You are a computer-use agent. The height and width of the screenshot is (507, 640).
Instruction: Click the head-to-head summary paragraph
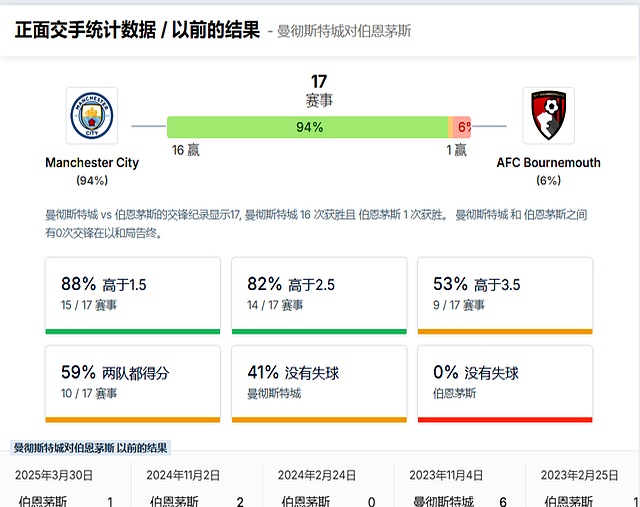316,224
